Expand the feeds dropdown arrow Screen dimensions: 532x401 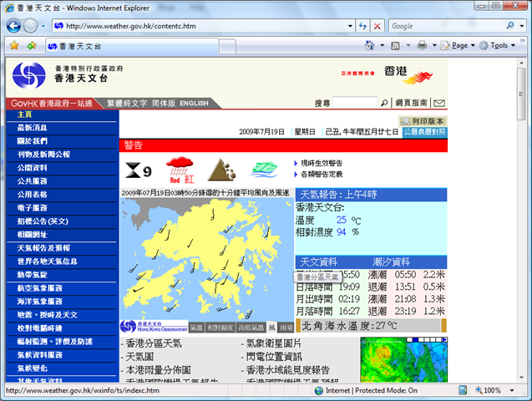408,45
